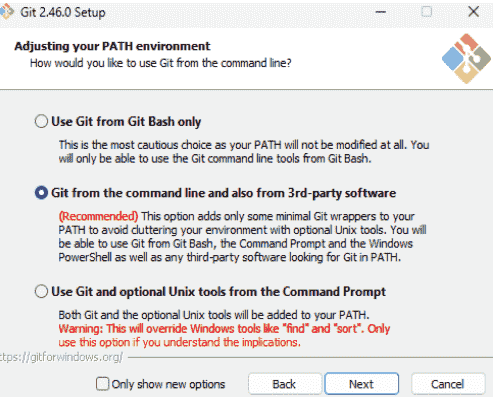This screenshot has width=493, height=397.
Task: Click the red Warning text about Windows tools
Action: (x=224, y=335)
